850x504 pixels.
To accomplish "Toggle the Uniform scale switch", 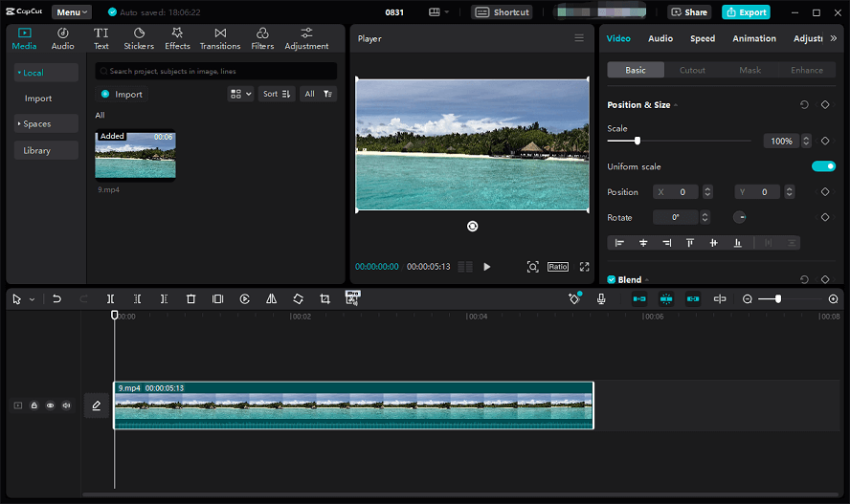I will [823, 166].
